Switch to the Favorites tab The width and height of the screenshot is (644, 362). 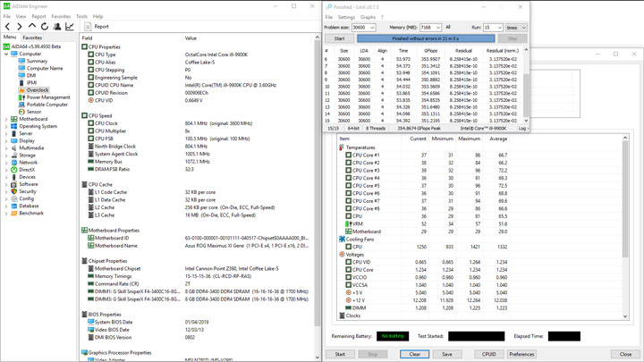click(x=32, y=38)
